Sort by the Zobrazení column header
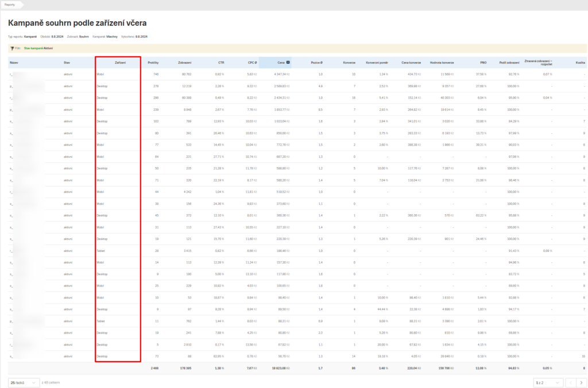Screen dimensions: 588x388 (184, 63)
